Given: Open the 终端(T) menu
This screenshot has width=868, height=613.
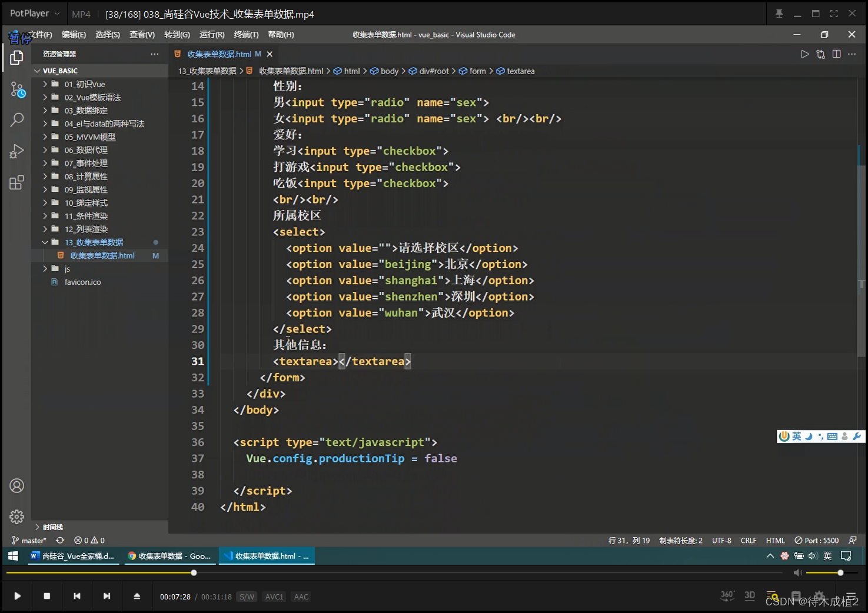Looking at the screenshot, I should [x=246, y=35].
